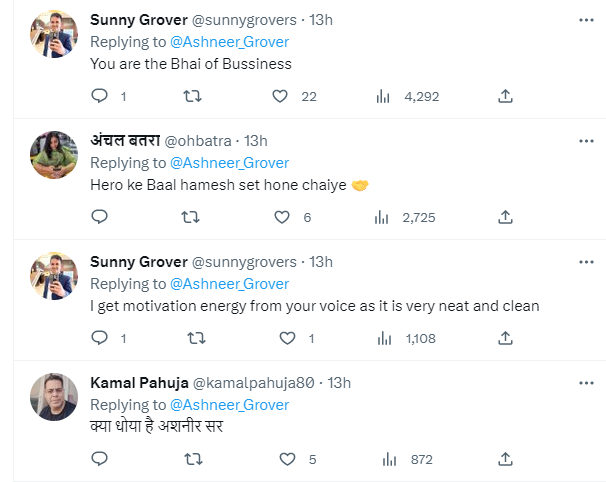This screenshot has width=606, height=482.
Task: Reply to the 'Hero ke Baal' tweet
Action: click(x=99, y=217)
